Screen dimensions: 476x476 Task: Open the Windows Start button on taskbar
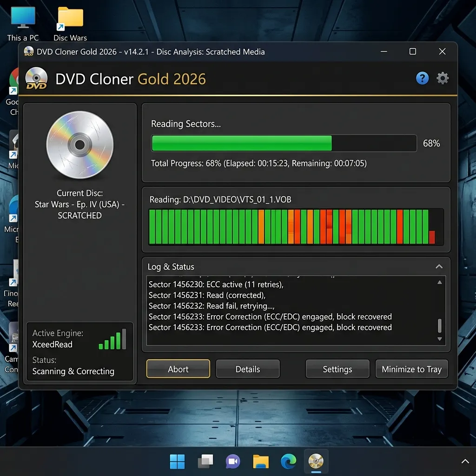(x=177, y=462)
